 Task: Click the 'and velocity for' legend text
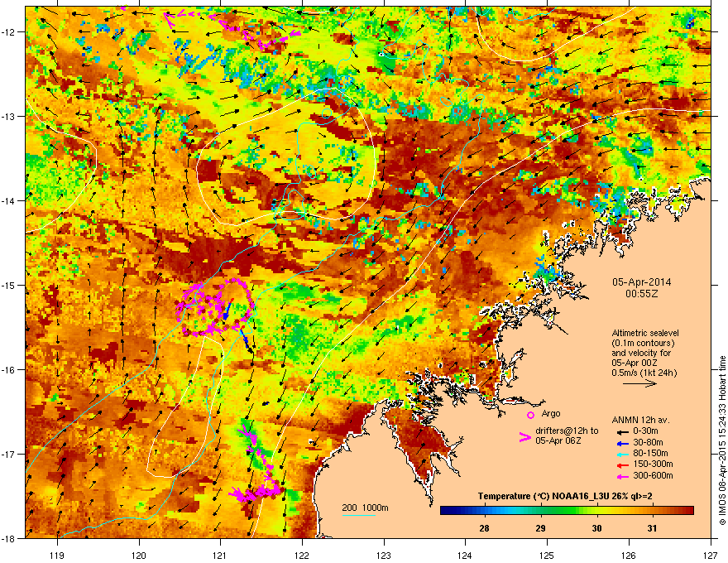coord(640,353)
